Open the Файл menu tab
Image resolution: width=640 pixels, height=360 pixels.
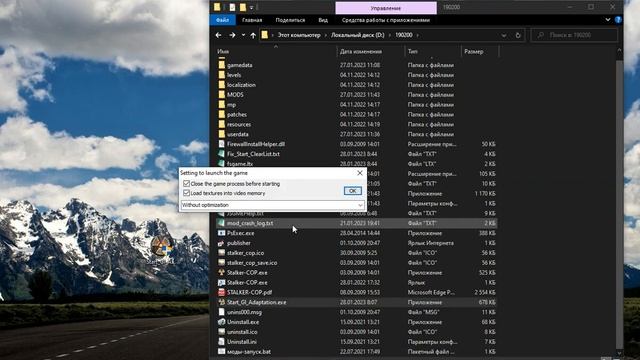(x=222, y=20)
